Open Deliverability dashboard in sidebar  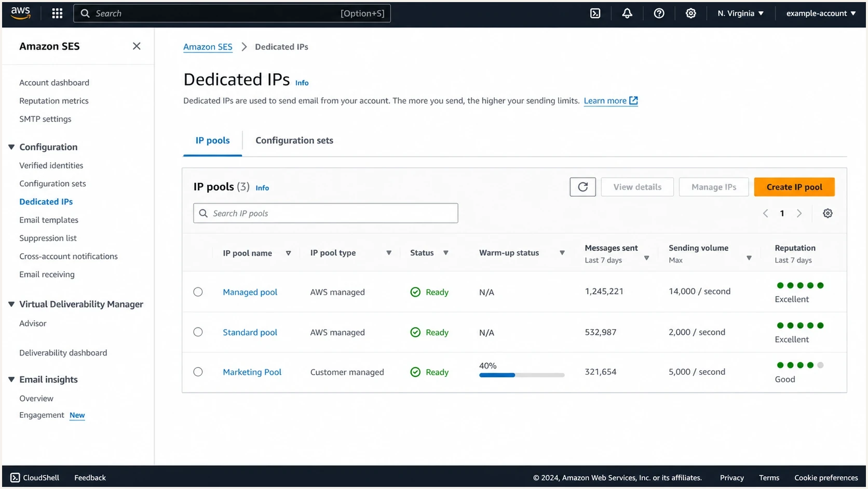click(63, 353)
